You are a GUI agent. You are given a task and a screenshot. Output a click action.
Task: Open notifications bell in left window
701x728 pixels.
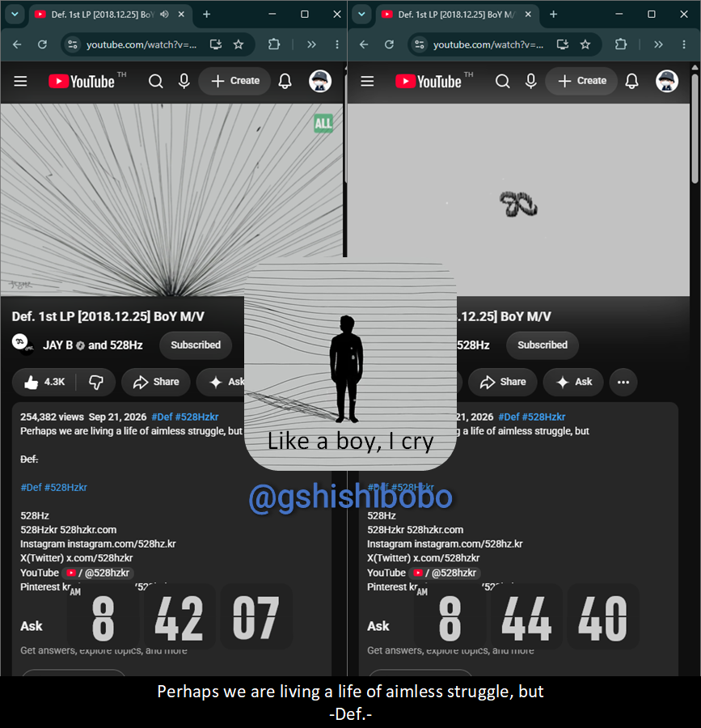pos(285,82)
